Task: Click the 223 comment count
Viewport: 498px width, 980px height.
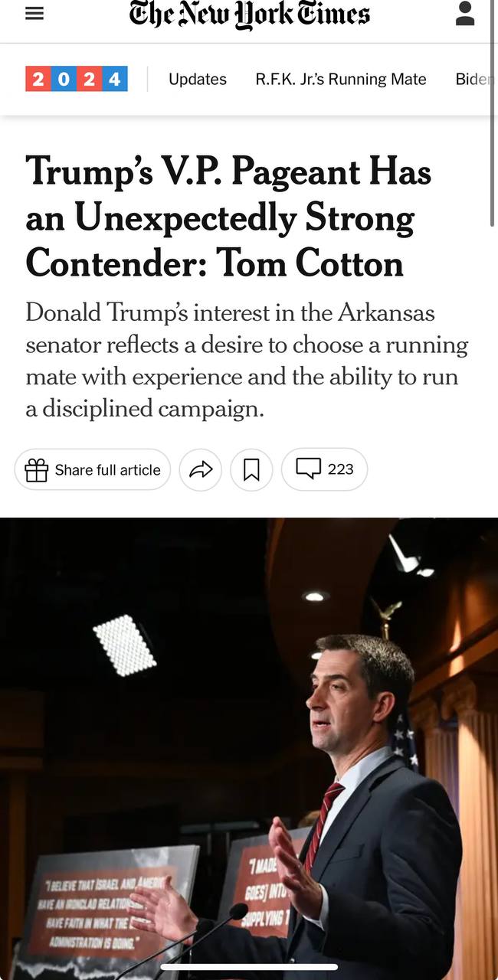Action: point(340,469)
